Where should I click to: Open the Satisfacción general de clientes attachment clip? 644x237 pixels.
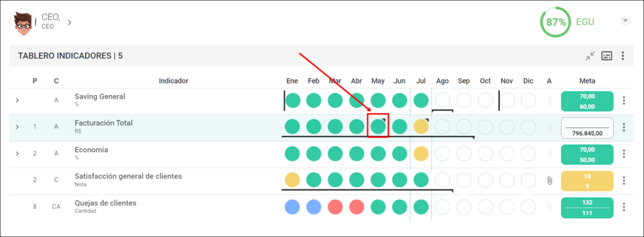[x=550, y=180]
